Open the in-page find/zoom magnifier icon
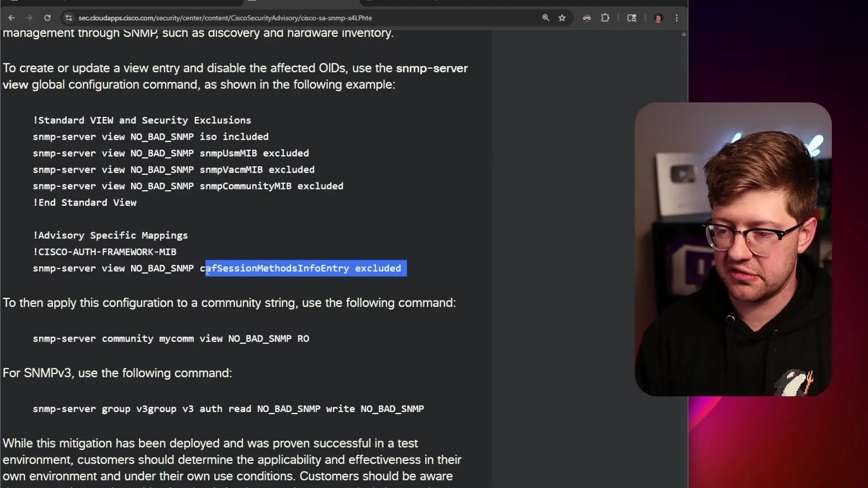 click(x=546, y=18)
